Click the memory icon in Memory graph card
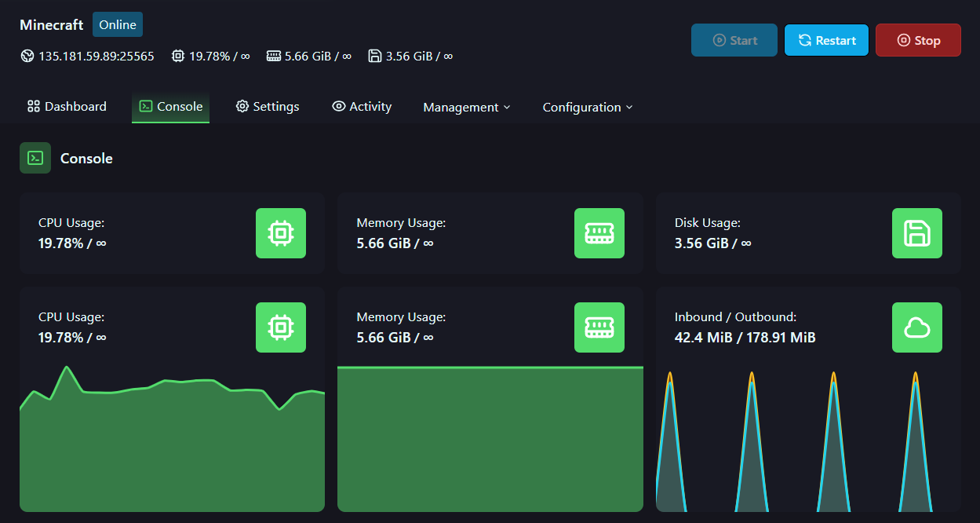 click(599, 327)
